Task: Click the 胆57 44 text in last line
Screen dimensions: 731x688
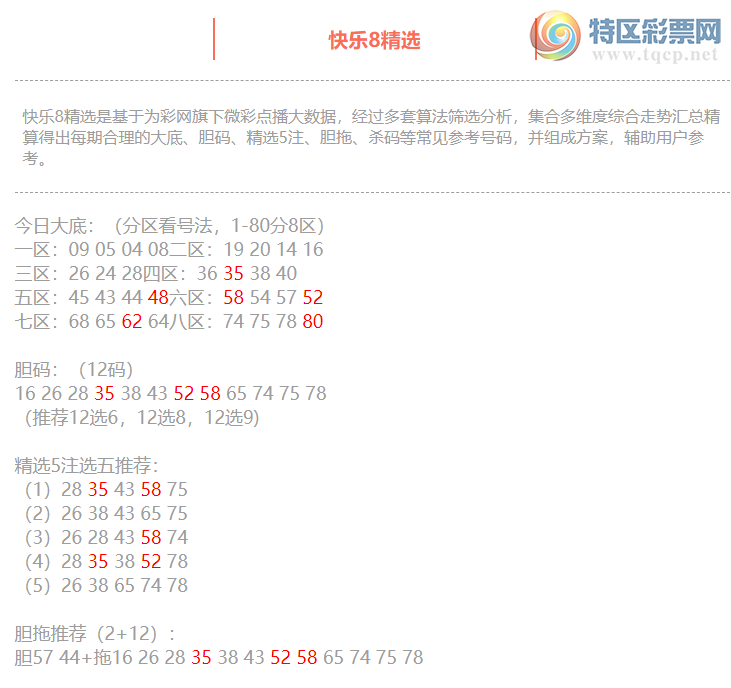Action: [48, 657]
